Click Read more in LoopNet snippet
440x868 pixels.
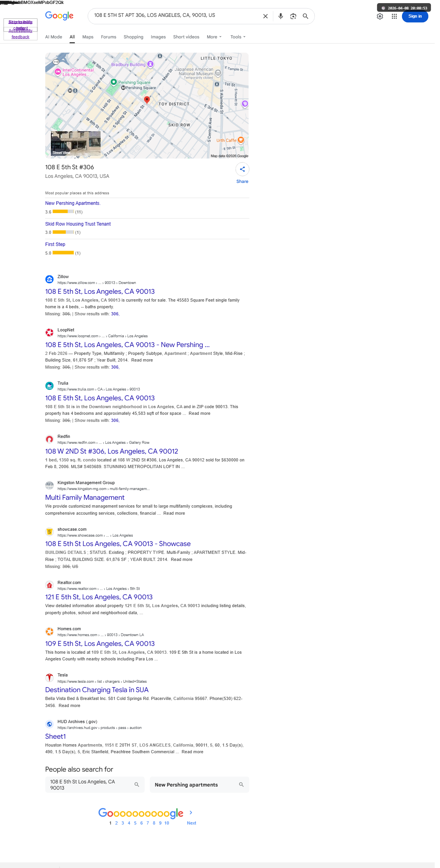142,360
